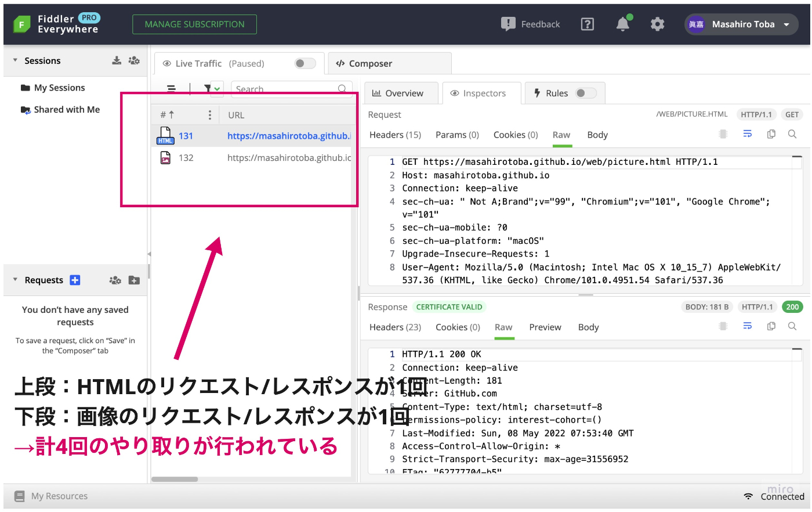Viewport: 812px width, 512px height.
Task: Open Requests sharing management icon
Action: coord(115,280)
